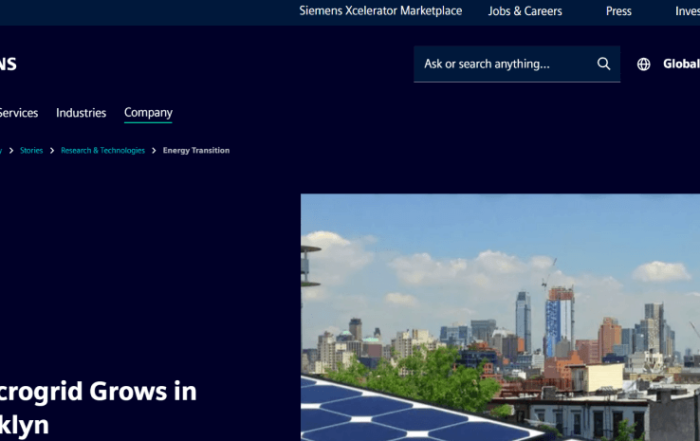
Task: Open the Industries menu
Action: click(81, 113)
